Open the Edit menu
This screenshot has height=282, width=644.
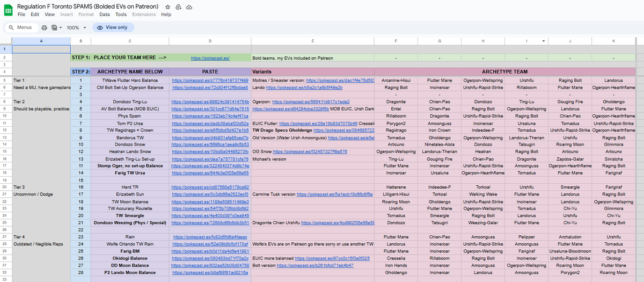point(35,15)
